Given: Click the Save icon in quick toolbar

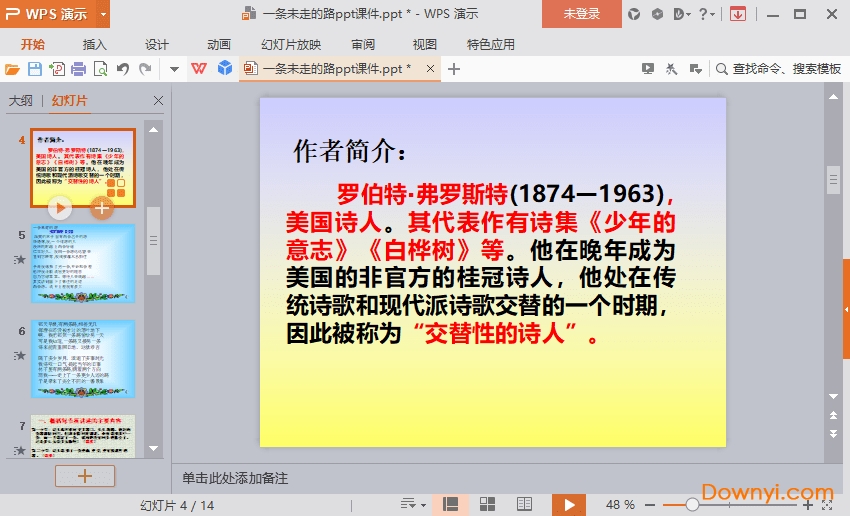Looking at the screenshot, I should [35, 69].
